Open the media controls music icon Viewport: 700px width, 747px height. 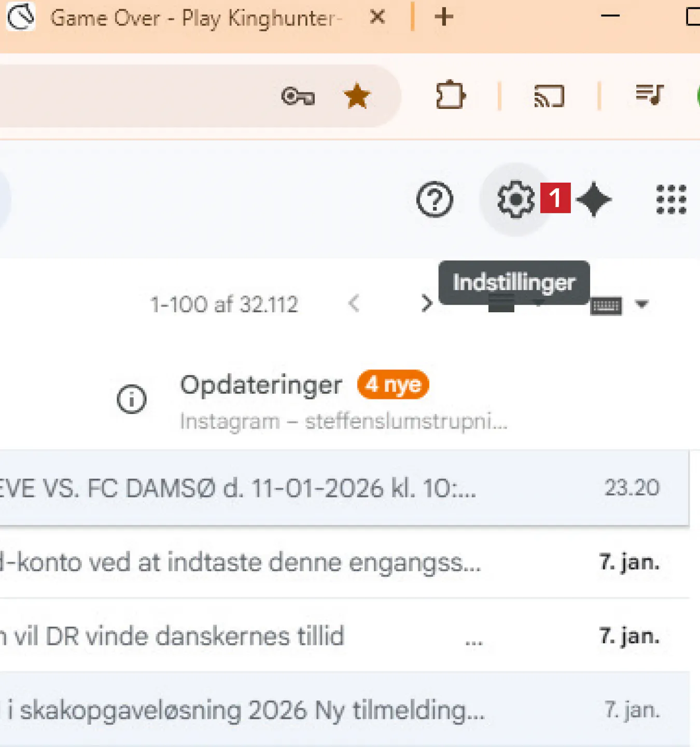point(649,95)
